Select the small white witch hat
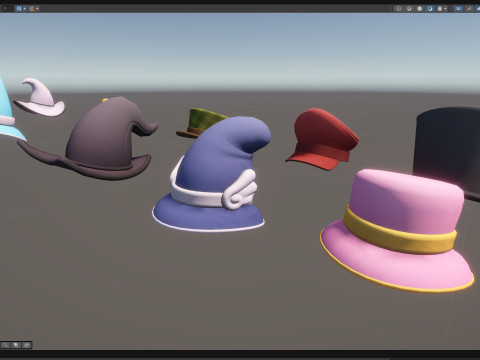Image resolution: width=480 pixels, height=360 pixels. click(x=40, y=98)
